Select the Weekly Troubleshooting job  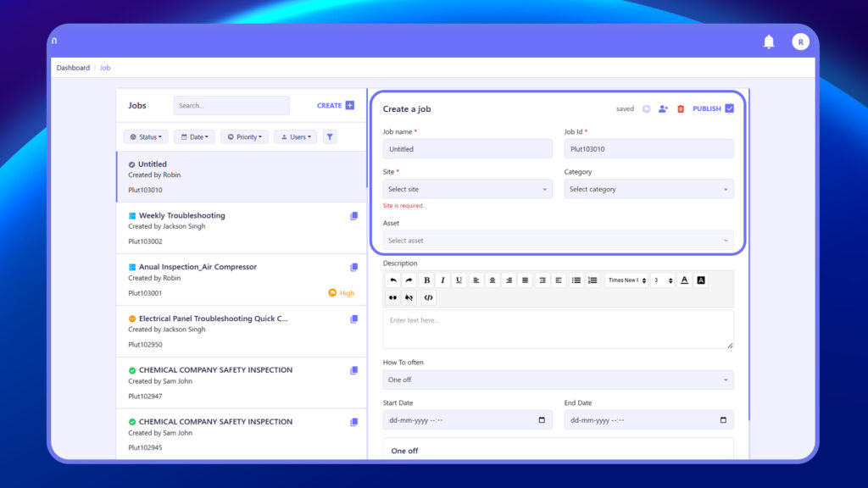pos(242,228)
